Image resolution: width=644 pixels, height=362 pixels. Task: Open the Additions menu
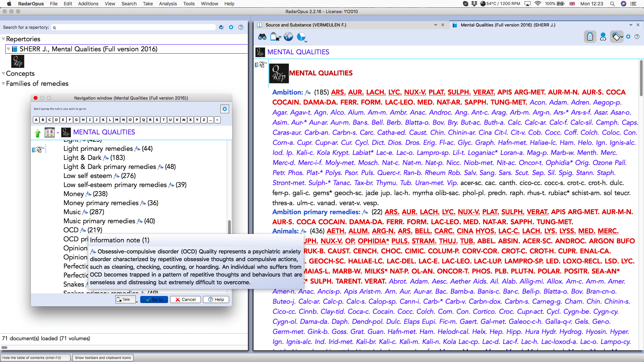pyautogui.click(x=88, y=4)
